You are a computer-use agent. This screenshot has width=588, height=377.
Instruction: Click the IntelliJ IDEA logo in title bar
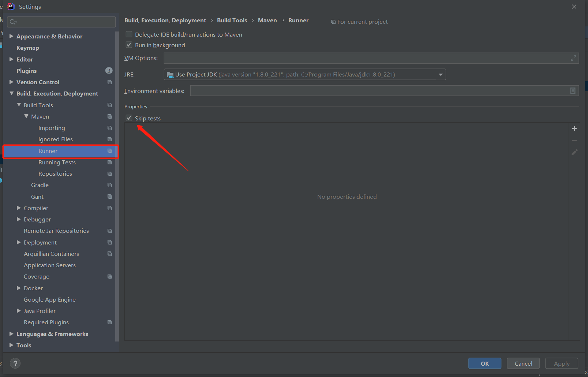click(x=11, y=6)
